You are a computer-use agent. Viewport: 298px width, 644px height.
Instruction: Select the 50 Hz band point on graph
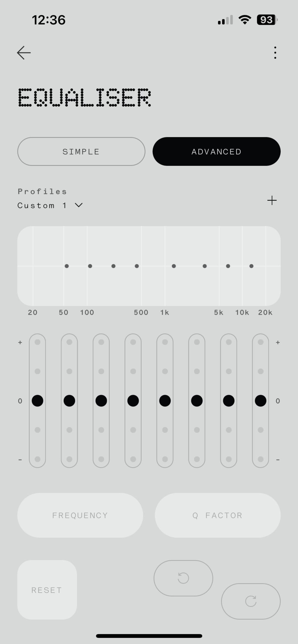67,266
